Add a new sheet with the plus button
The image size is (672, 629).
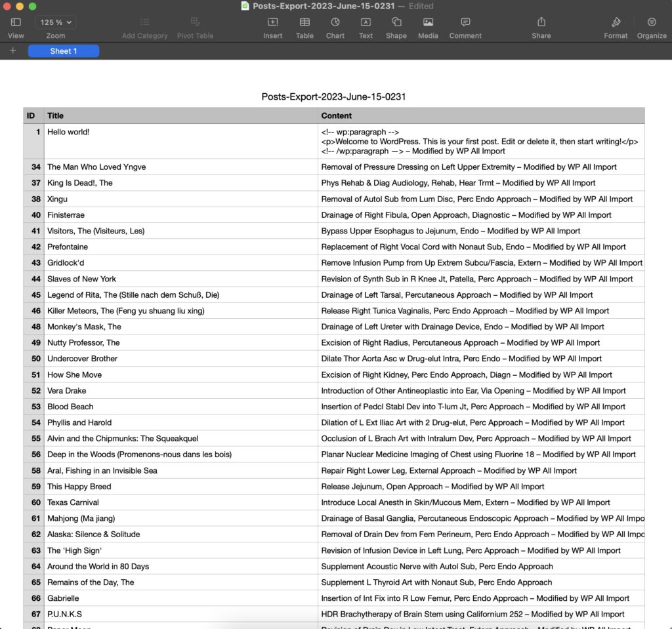coord(12,51)
